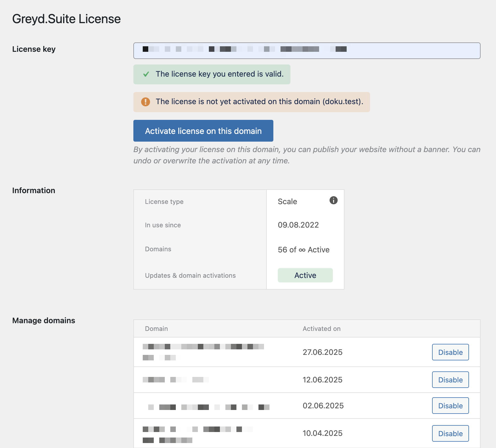This screenshot has width=496, height=448.
Task: Click the 'Greyd.Suite License' heading
Action: pos(66,19)
